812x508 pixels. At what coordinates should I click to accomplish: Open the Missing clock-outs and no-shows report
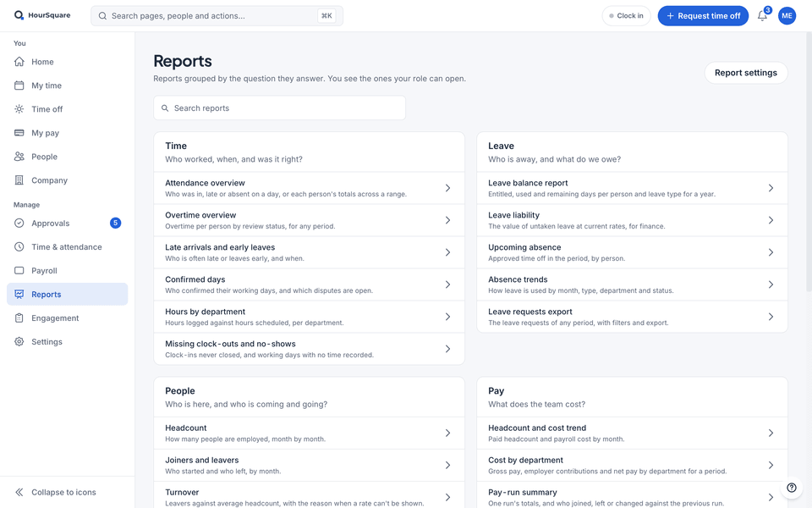point(310,349)
